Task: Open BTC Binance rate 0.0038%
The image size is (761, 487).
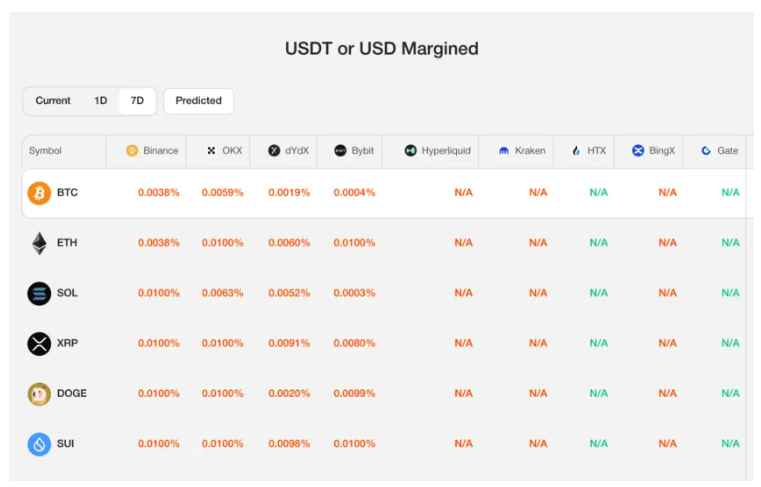Action: coord(159,193)
